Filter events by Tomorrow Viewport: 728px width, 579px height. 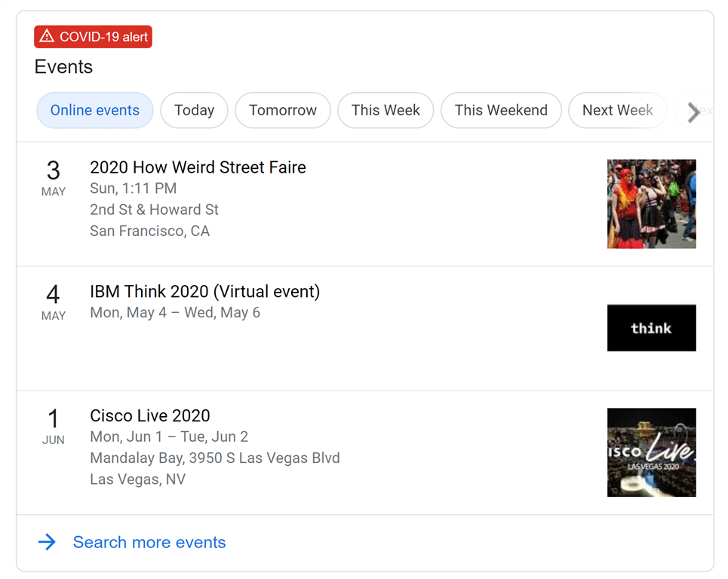click(x=283, y=110)
